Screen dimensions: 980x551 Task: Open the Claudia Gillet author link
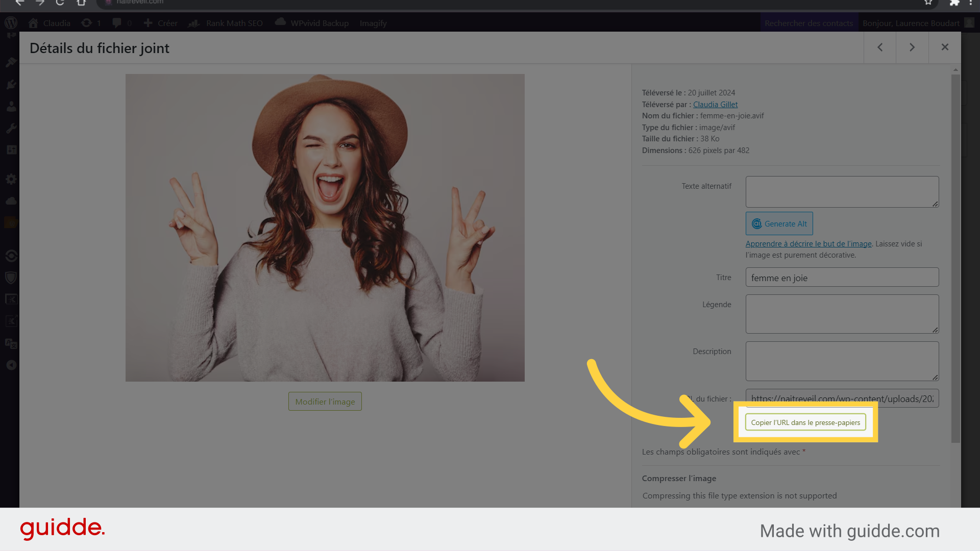(715, 104)
